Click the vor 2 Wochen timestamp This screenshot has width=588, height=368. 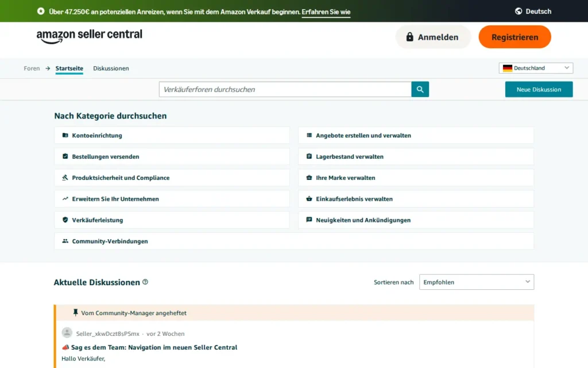pos(165,333)
